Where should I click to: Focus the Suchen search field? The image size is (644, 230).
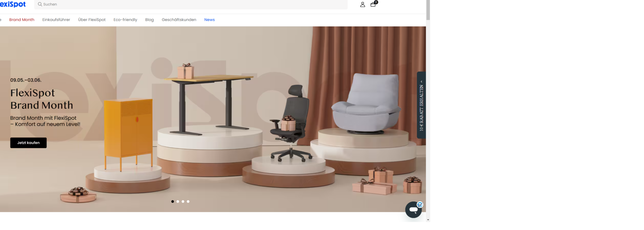coord(191,4)
